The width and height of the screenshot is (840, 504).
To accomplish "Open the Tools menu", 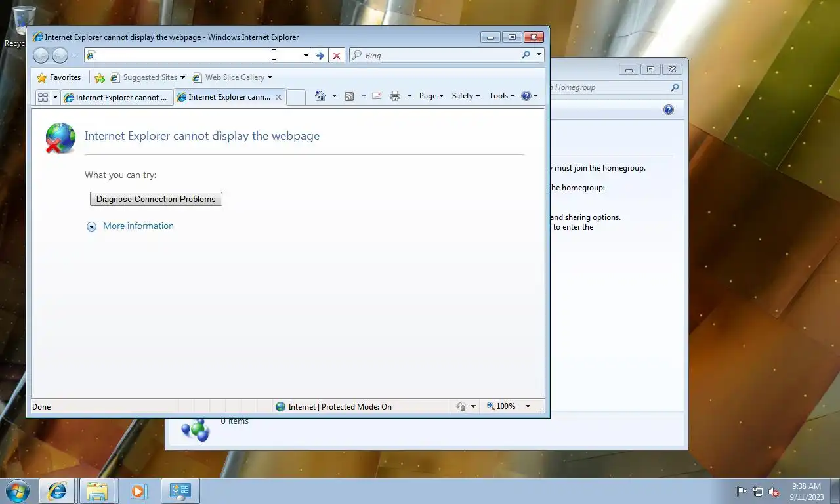I will pyautogui.click(x=502, y=96).
